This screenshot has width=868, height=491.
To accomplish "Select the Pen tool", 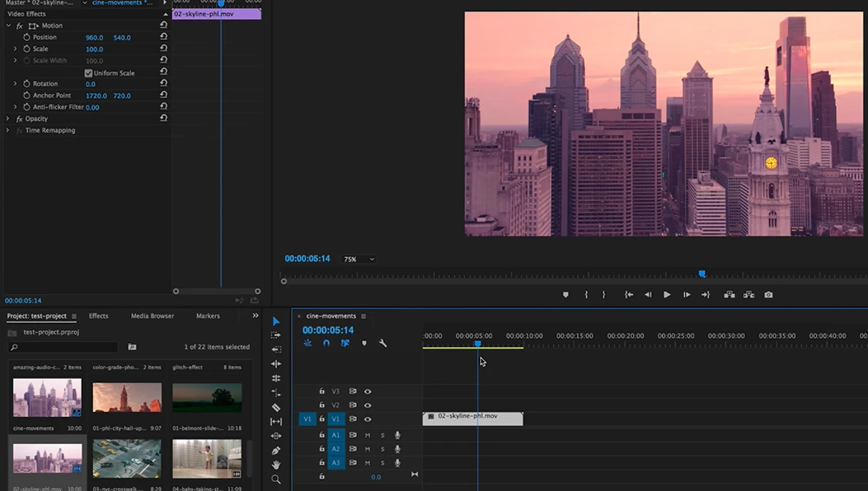I will [x=275, y=451].
